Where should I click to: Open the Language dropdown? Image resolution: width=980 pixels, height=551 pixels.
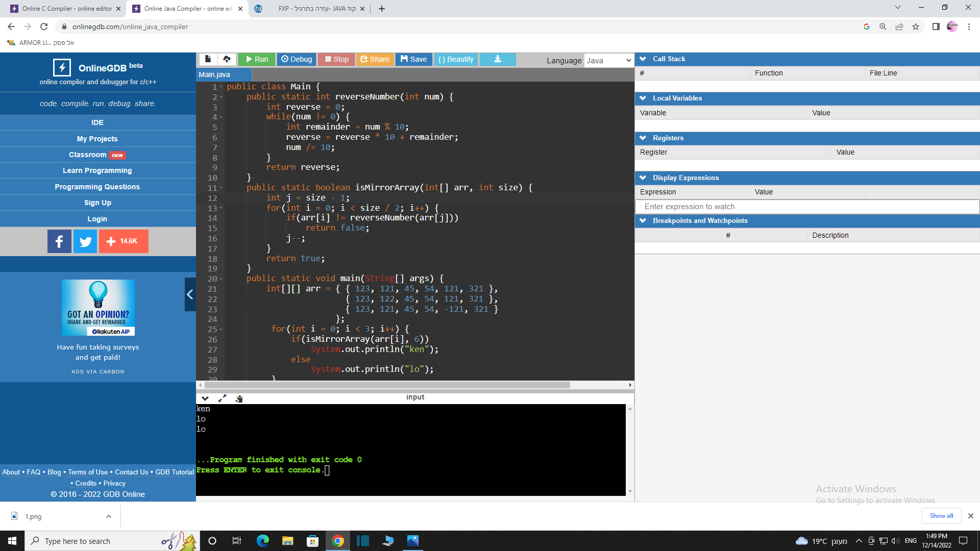(x=608, y=60)
